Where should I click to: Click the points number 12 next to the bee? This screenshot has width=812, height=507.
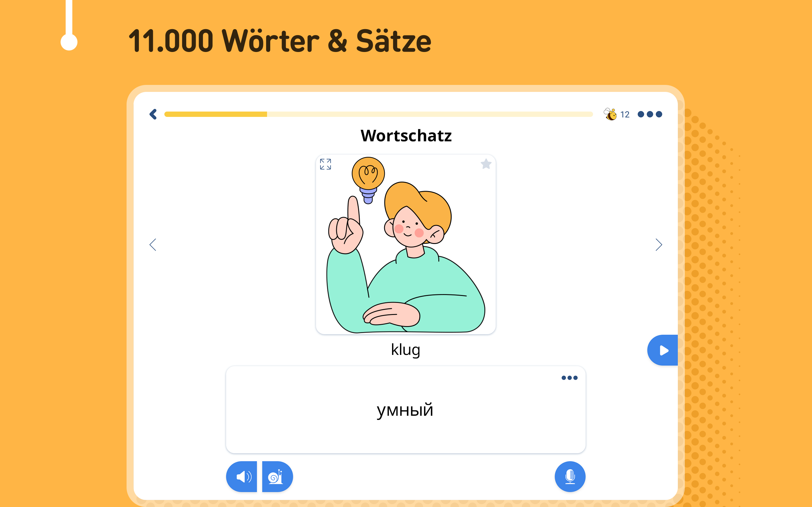pos(625,115)
